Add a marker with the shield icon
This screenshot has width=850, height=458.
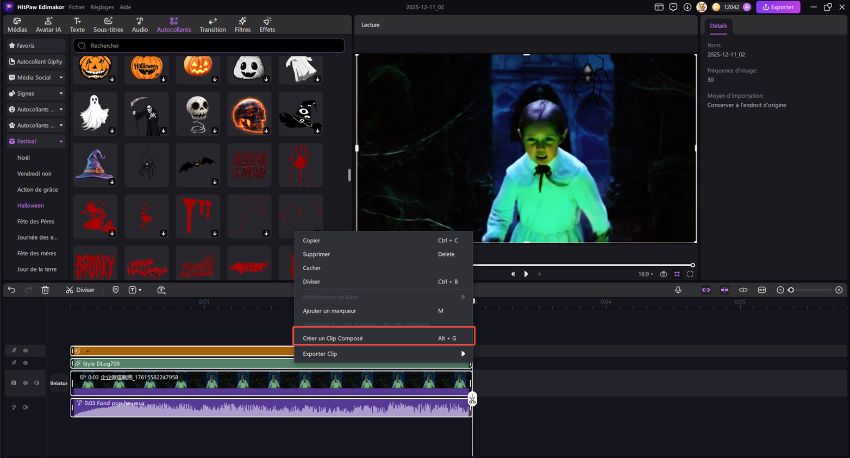coord(115,290)
